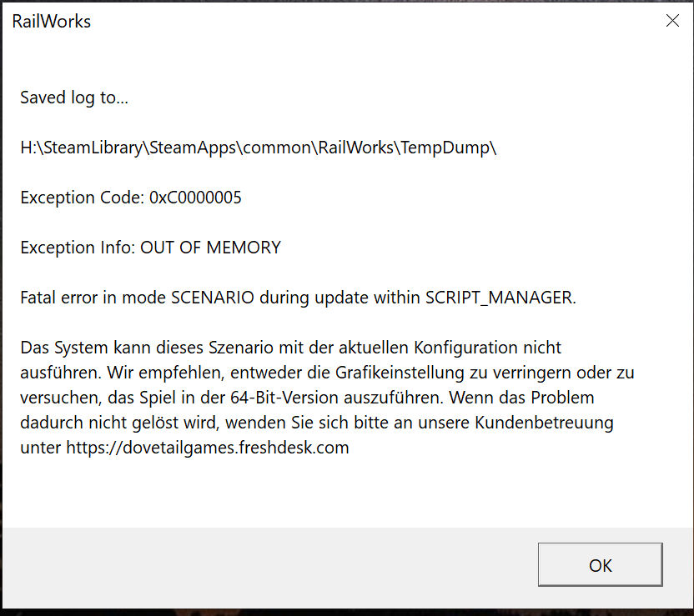The width and height of the screenshot is (694, 616).
Task: Click the "Exception Code:" label
Action: (x=83, y=198)
